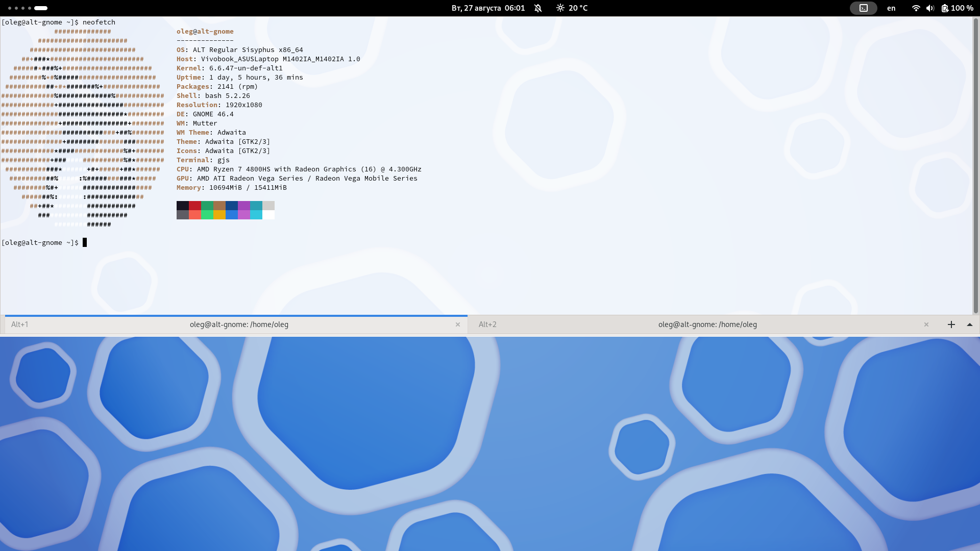Open the weather indicator showing 20 °C
This screenshot has width=980, height=551.
[x=572, y=8]
